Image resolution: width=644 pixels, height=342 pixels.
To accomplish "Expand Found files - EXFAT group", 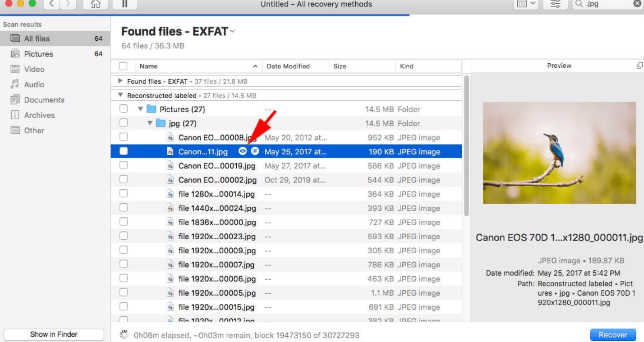I will (120, 81).
